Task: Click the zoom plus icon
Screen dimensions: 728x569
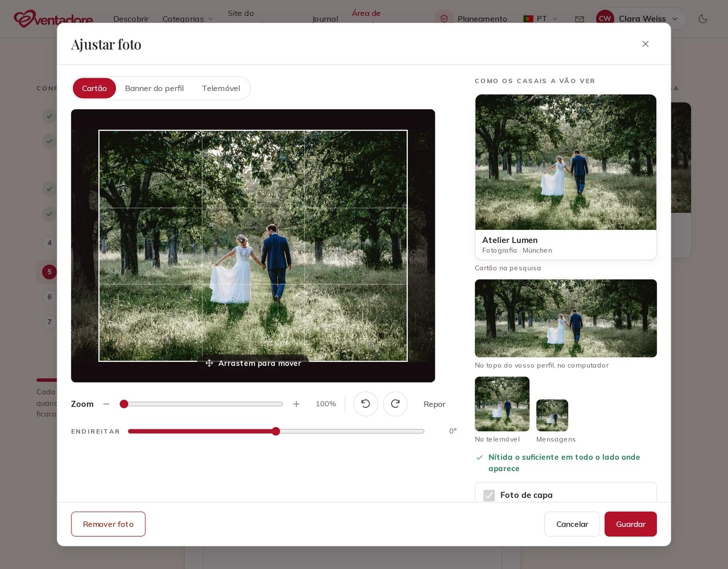Action: 296,404
